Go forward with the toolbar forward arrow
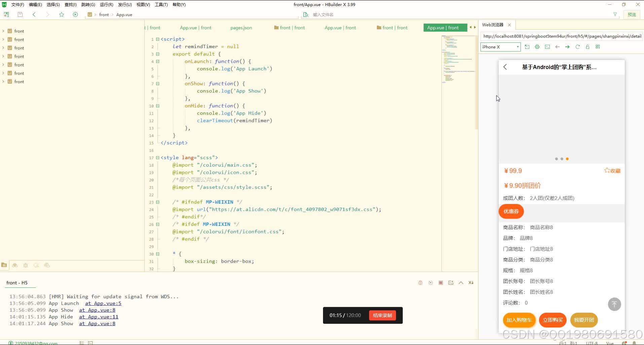644x345 pixels. click(x=47, y=14)
